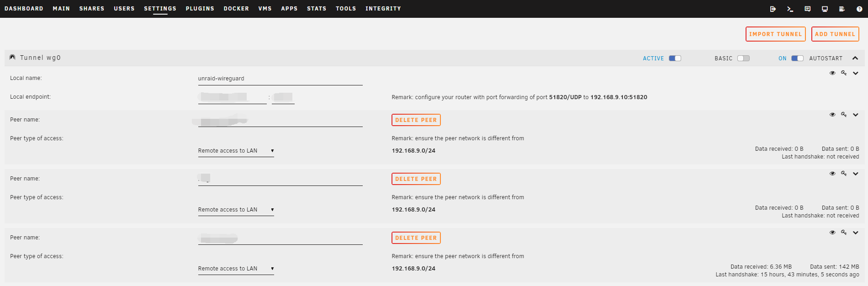
Task: Switch the Basic view toggle
Action: (743, 58)
